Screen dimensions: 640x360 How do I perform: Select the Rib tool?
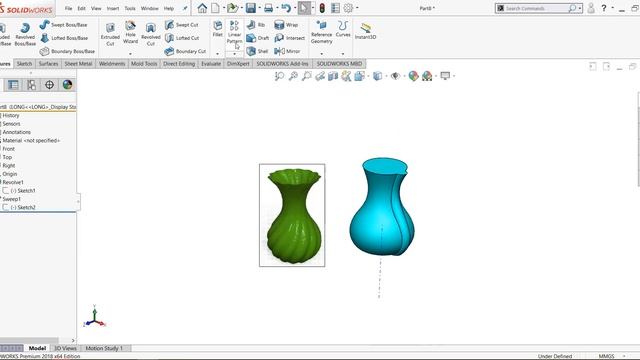pyautogui.click(x=256, y=25)
